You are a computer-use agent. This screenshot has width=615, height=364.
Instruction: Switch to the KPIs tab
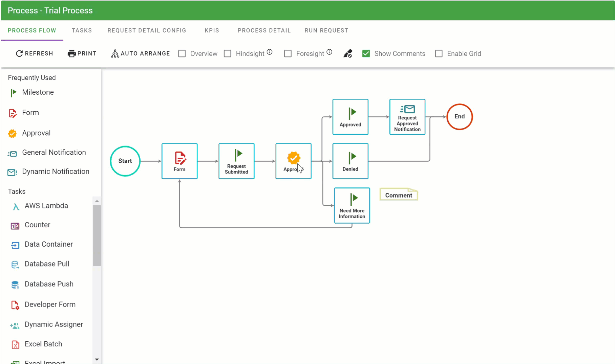(x=212, y=30)
